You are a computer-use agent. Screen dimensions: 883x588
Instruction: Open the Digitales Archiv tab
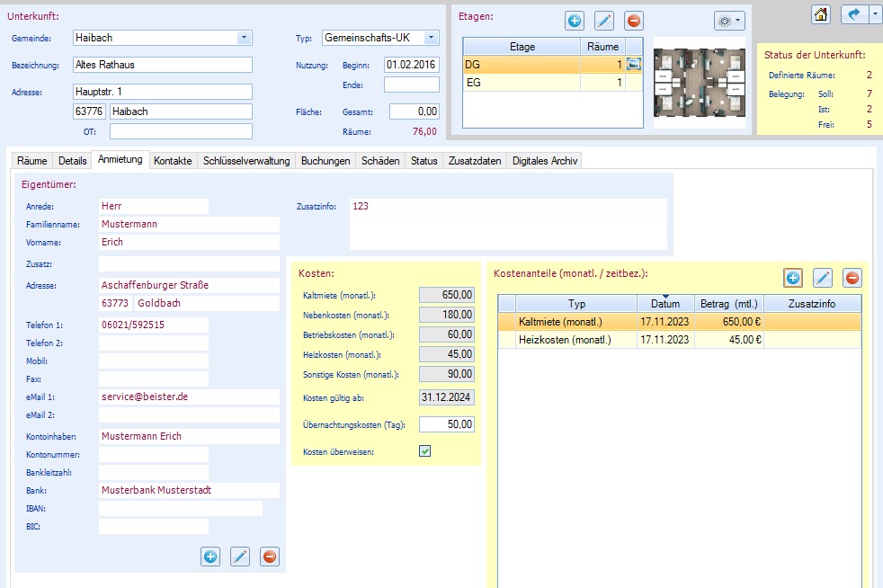pyautogui.click(x=546, y=161)
